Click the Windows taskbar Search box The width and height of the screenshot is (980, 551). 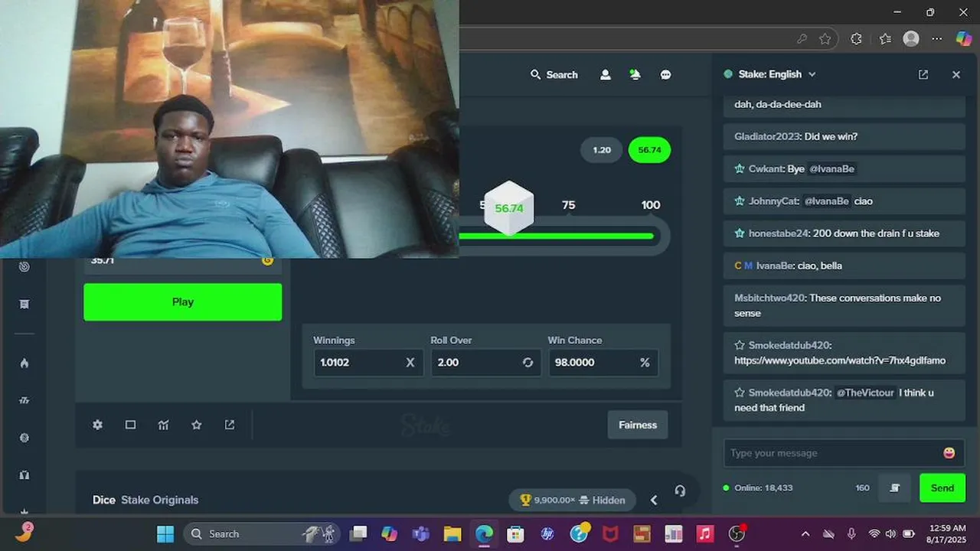(x=261, y=533)
